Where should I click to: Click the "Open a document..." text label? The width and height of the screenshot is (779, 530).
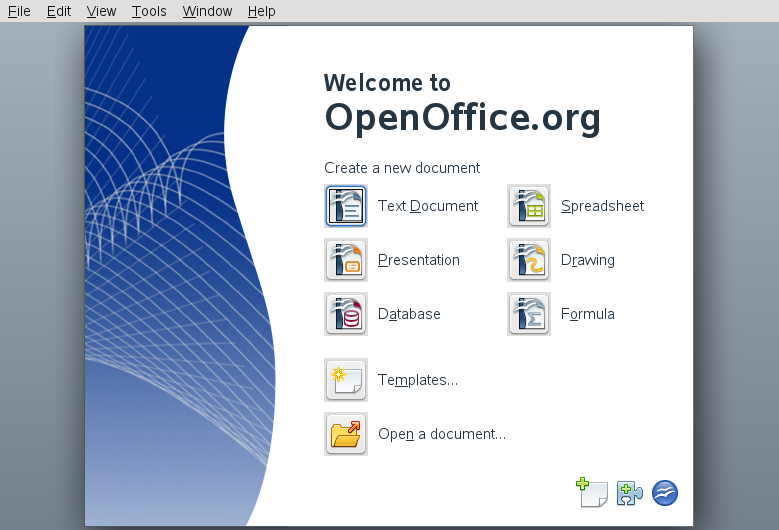click(441, 434)
